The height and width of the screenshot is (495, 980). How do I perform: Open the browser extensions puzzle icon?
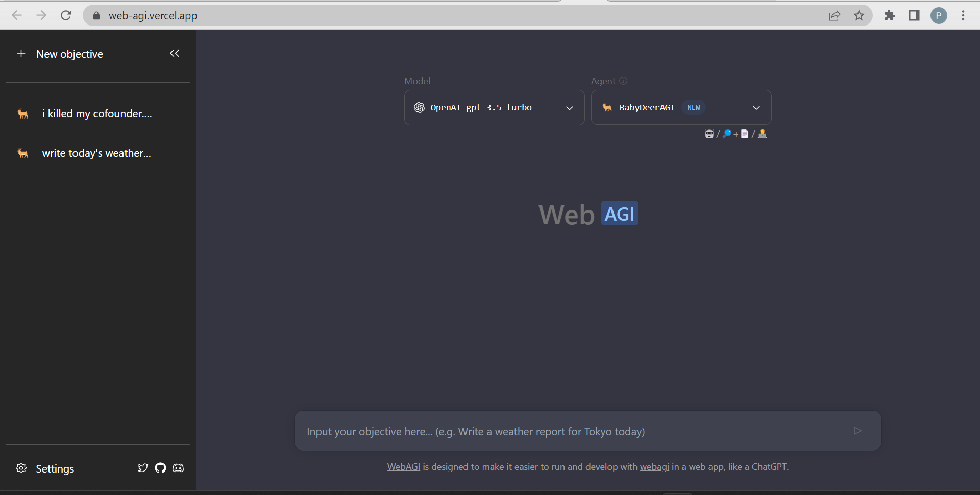coord(890,15)
